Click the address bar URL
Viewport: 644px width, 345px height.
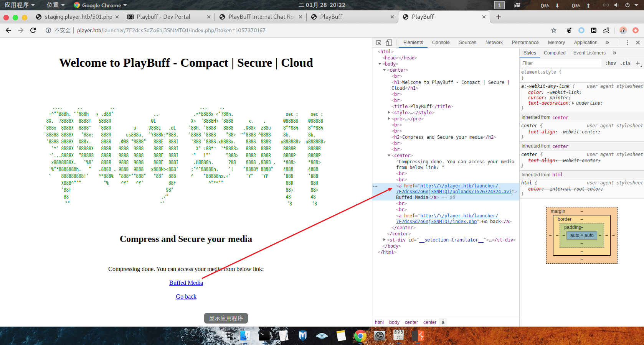point(171,30)
